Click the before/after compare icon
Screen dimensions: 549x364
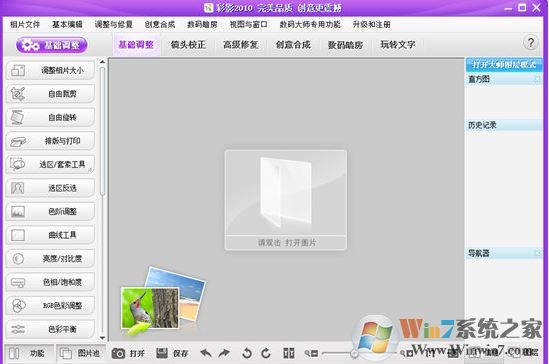pos(289,353)
